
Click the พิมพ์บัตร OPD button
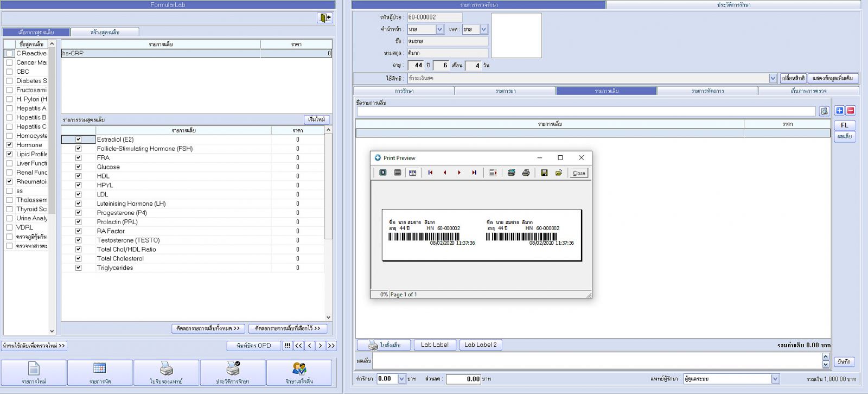click(254, 346)
